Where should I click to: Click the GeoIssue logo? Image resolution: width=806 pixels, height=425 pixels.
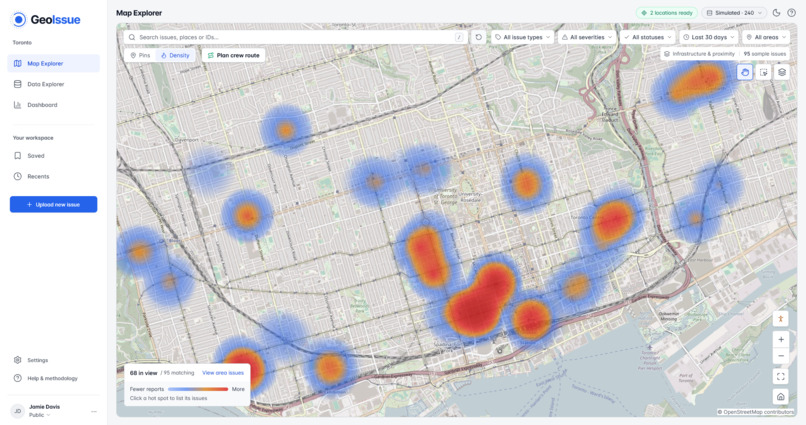tap(45, 20)
